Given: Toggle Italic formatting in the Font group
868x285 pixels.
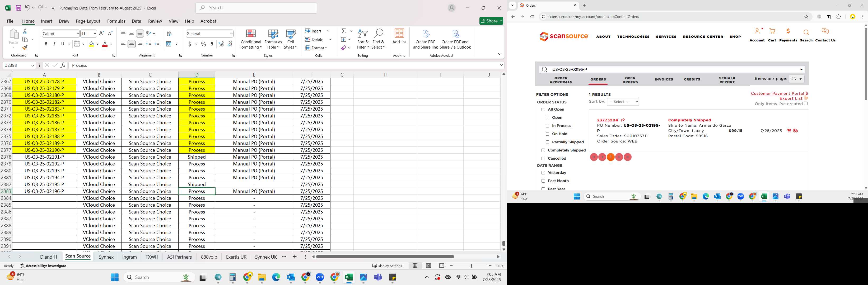Looking at the screenshot, I should (54, 44).
